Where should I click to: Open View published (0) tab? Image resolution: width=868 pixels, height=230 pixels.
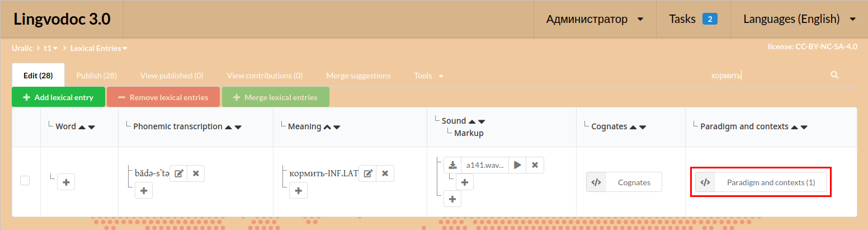pos(172,76)
